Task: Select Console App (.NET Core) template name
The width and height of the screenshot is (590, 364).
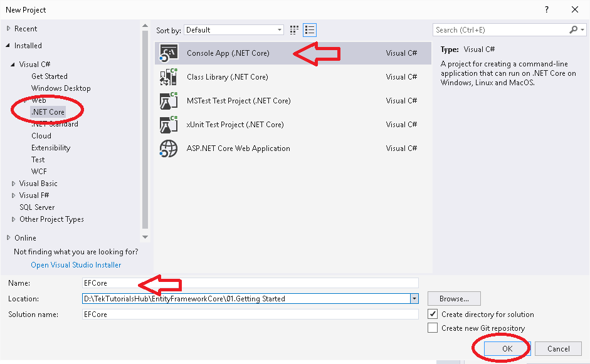Action: 228,53
